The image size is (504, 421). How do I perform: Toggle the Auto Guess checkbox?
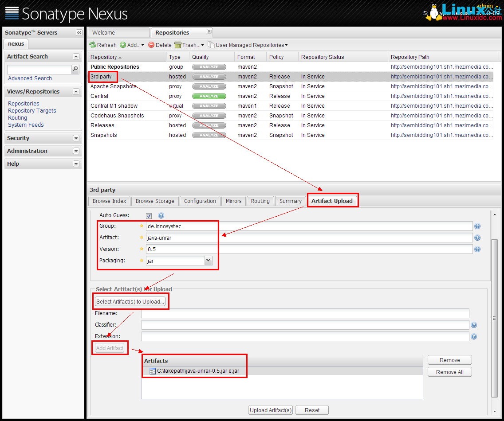[149, 216]
